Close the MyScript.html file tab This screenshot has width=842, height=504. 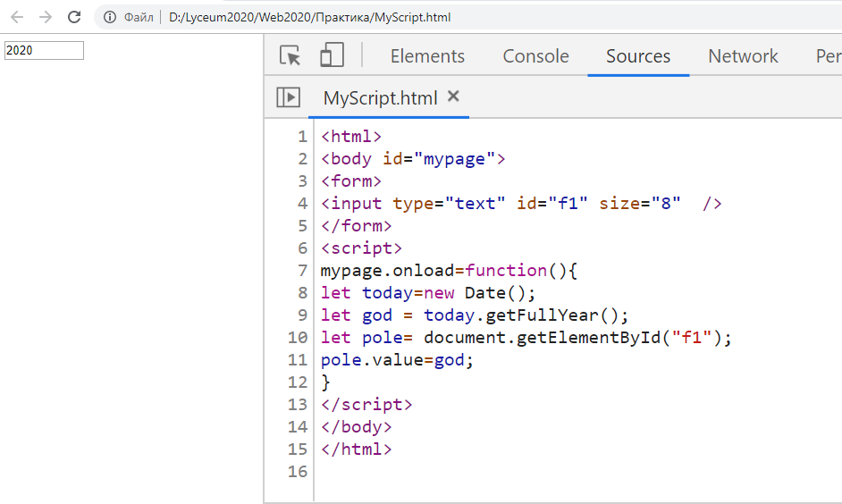453,97
